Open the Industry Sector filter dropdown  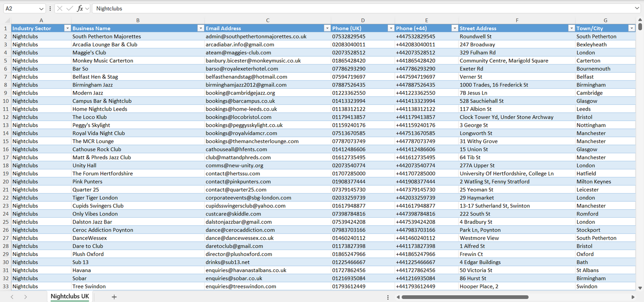pyautogui.click(x=67, y=28)
